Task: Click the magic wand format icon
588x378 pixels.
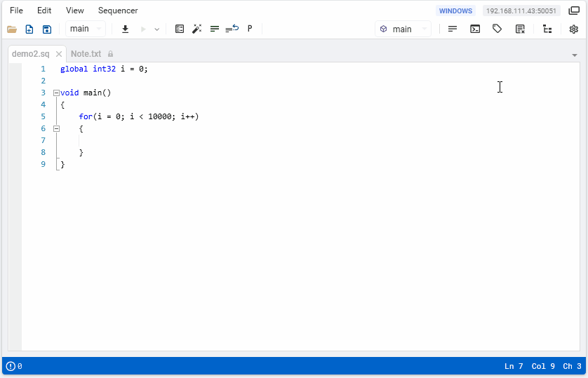Action: tap(197, 29)
